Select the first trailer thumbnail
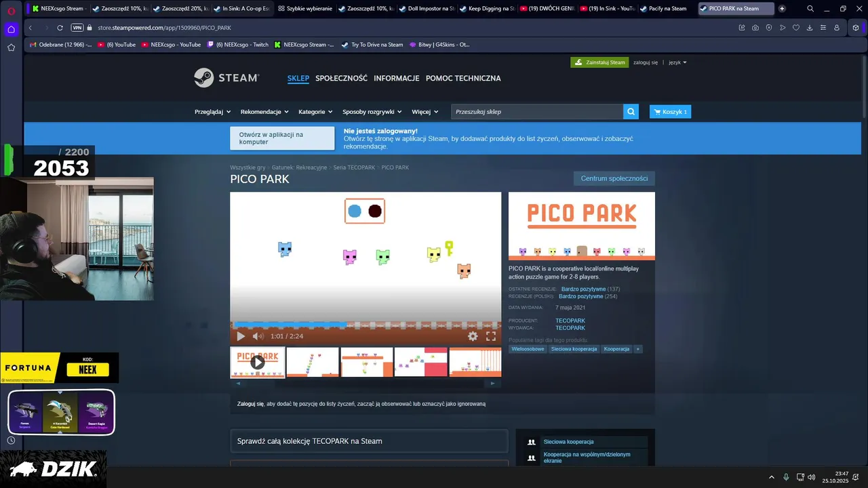This screenshot has width=868, height=488. pyautogui.click(x=257, y=362)
